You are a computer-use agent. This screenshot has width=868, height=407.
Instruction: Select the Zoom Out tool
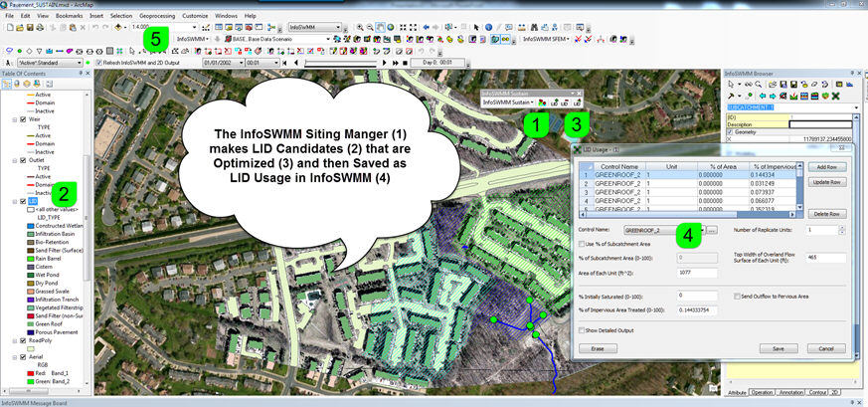[x=370, y=27]
